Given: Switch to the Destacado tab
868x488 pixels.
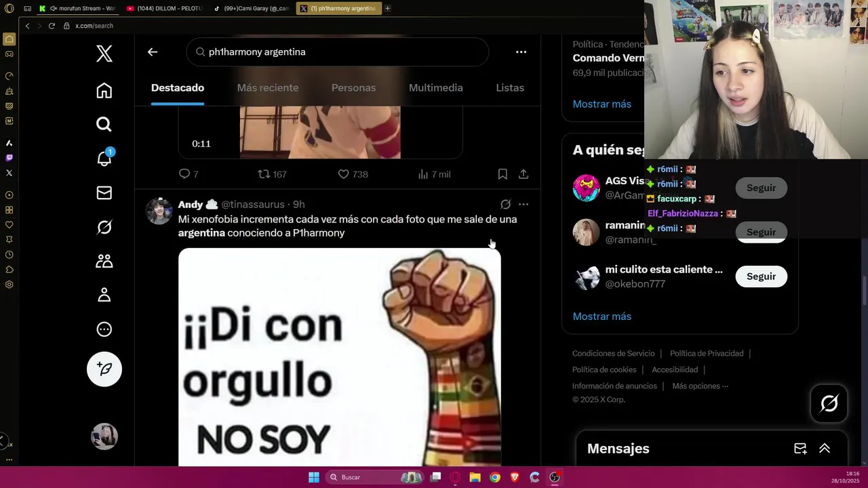Looking at the screenshot, I should (x=178, y=87).
